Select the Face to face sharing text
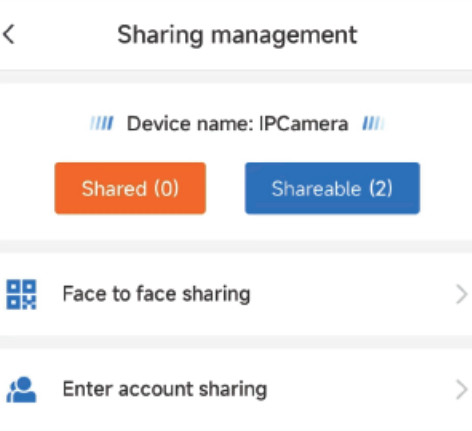This screenshot has width=472, height=431. point(156,294)
